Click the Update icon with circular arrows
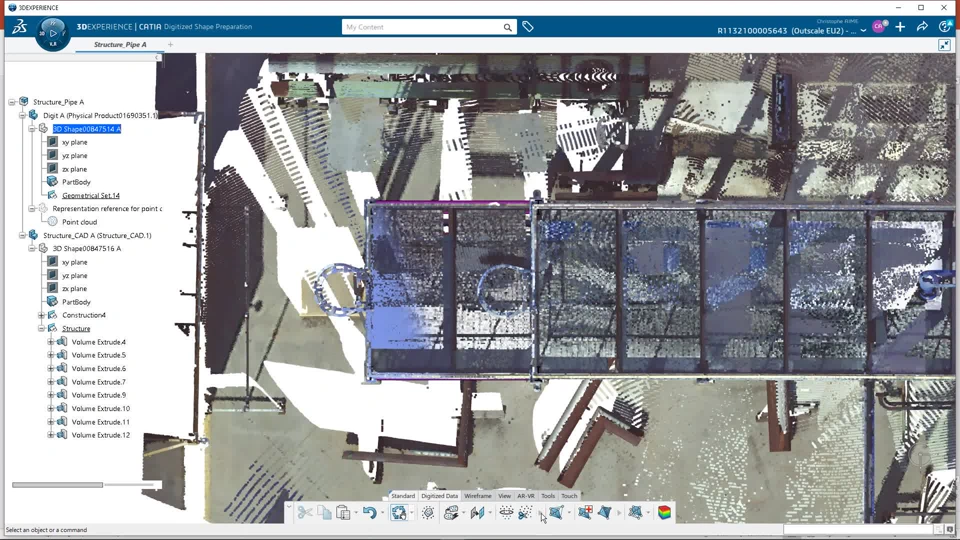This screenshot has width=960, height=540. pyautogui.click(x=399, y=512)
